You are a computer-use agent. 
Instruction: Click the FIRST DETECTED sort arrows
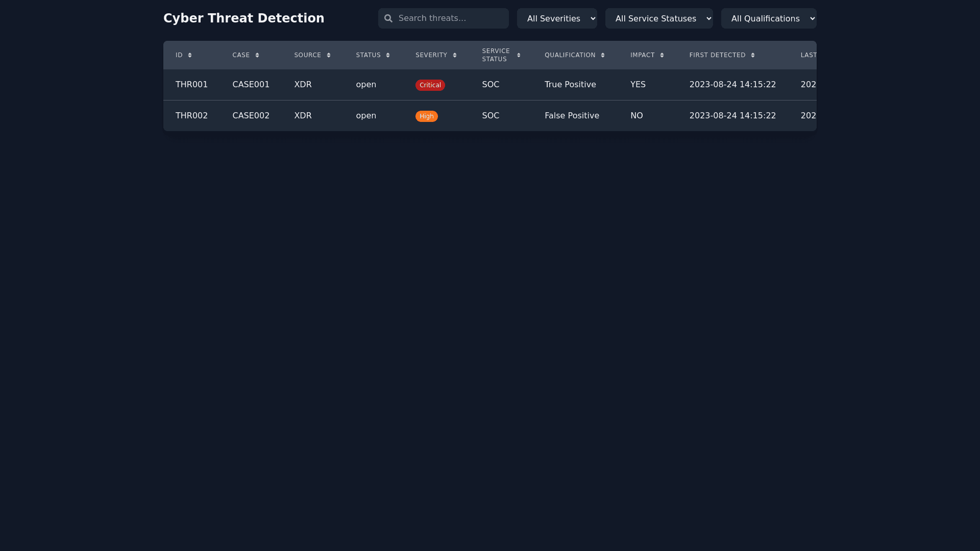click(x=753, y=55)
